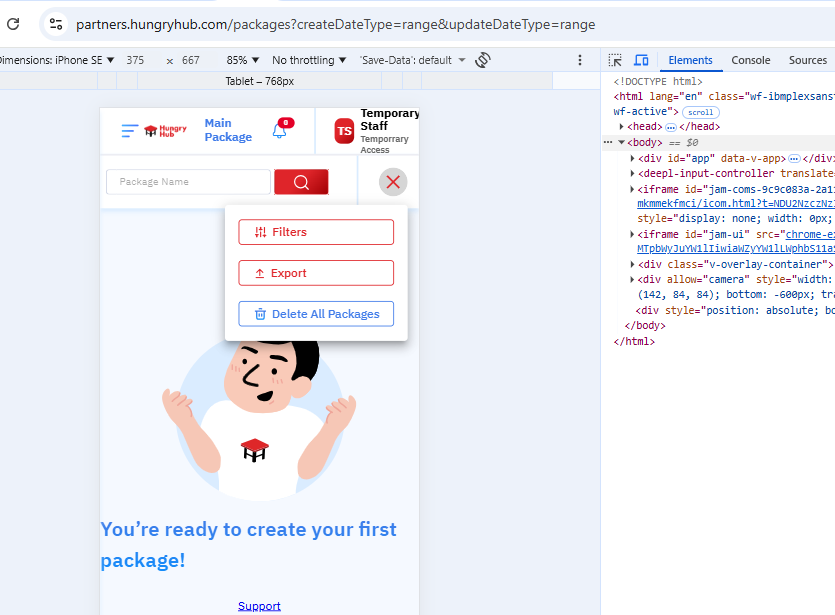The width and height of the screenshot is (835, 615).
Task: Open the Dimensions iPhone SE dropdown
Action: (58, 60)
